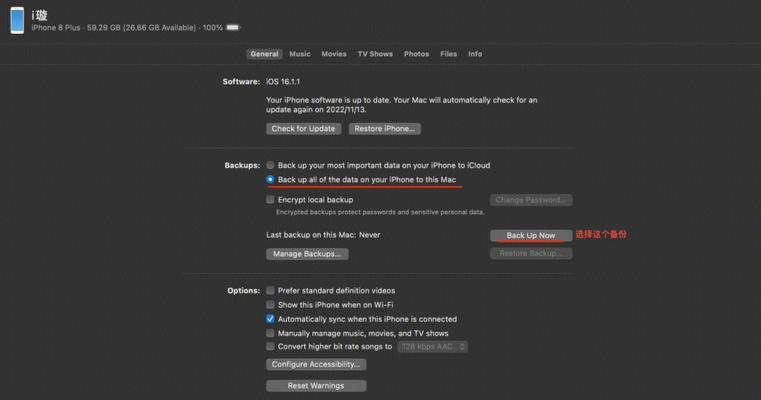Viewport: 761px width, 400px height.
Task: Click the battery level indicator icon
Action: [233, 28]
